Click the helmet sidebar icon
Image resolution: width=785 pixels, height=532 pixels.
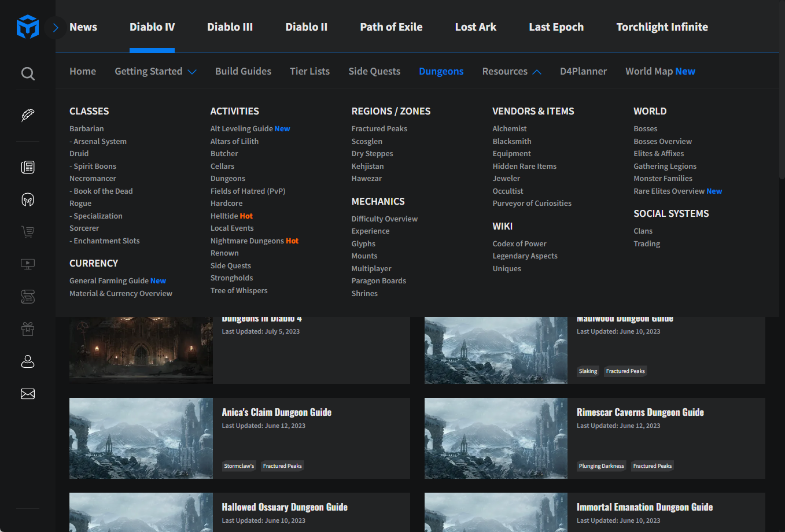pos(28,199)
